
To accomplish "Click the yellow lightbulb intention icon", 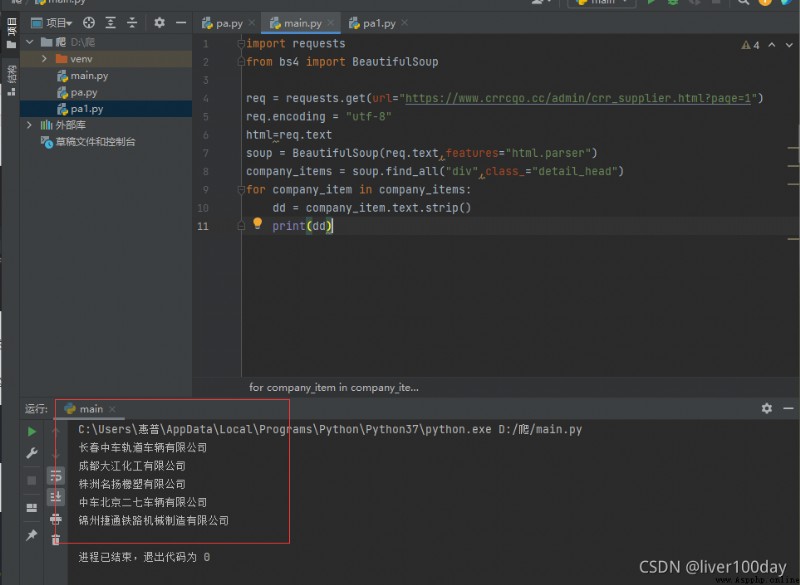I will tap(258, 223).
